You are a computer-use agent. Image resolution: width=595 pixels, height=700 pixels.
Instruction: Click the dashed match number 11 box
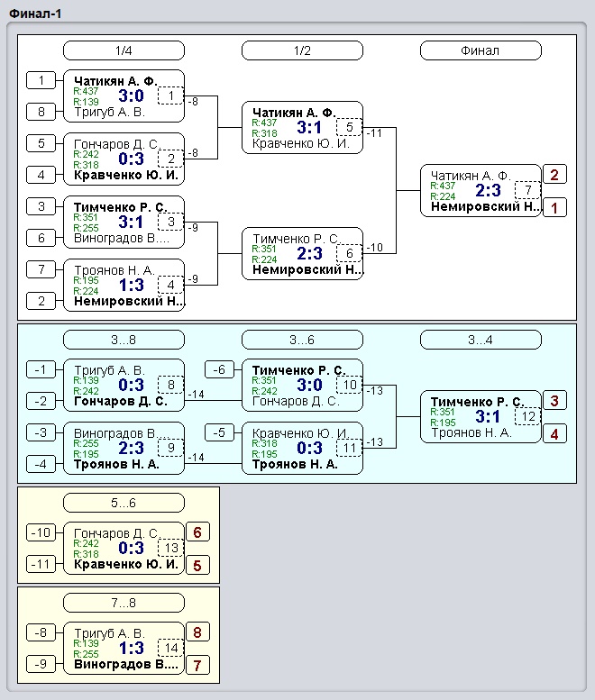tap(349, 448)
